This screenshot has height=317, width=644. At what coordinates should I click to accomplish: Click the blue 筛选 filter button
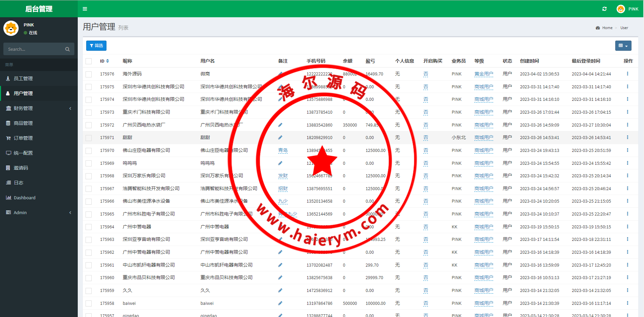click(96, 46)
